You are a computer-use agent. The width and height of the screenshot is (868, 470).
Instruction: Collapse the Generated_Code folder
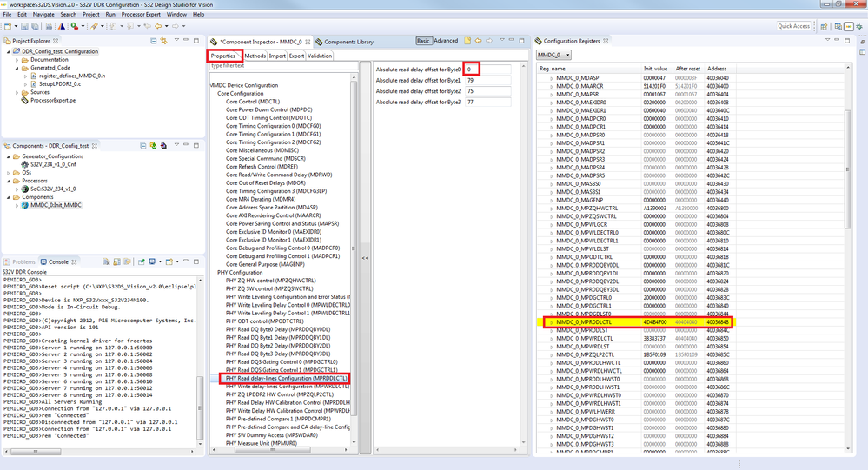click(x=17, y=68)
